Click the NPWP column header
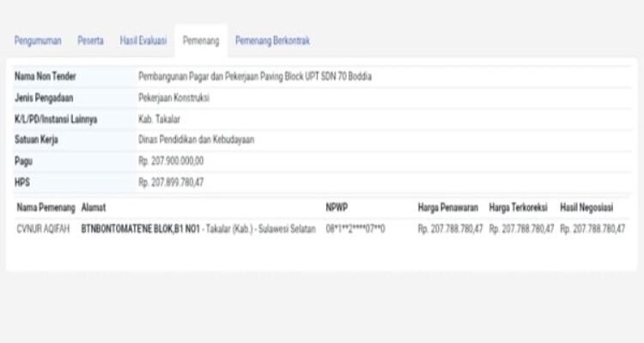Viewport: 644px width, 343px height. pyautogui.click(x=337, y=208)
